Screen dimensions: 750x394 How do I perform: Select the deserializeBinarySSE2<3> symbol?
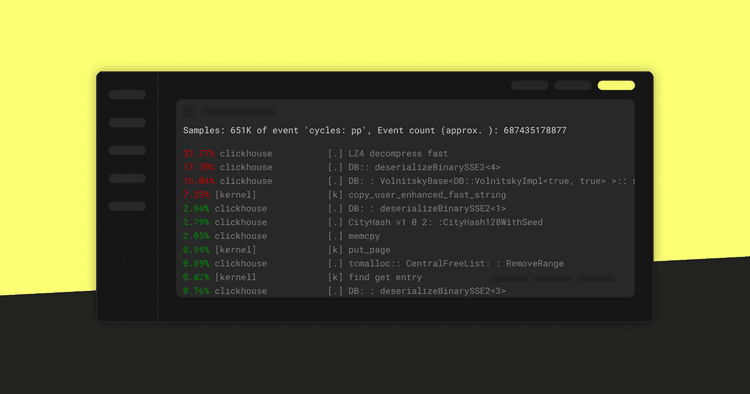pyautogui.click(x=427, y=291)
